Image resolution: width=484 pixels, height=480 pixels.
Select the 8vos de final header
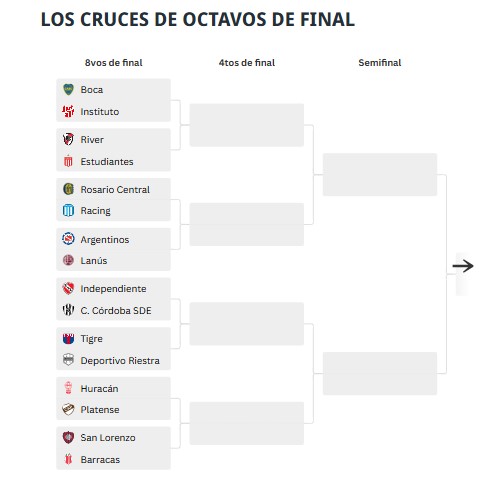[114, 63]
